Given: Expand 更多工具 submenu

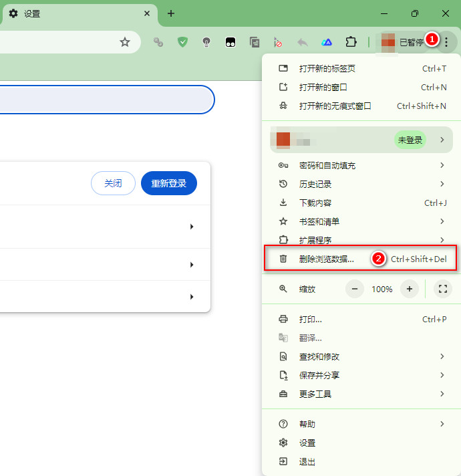Looking at the screenshot, I should [x=362, y=394].
